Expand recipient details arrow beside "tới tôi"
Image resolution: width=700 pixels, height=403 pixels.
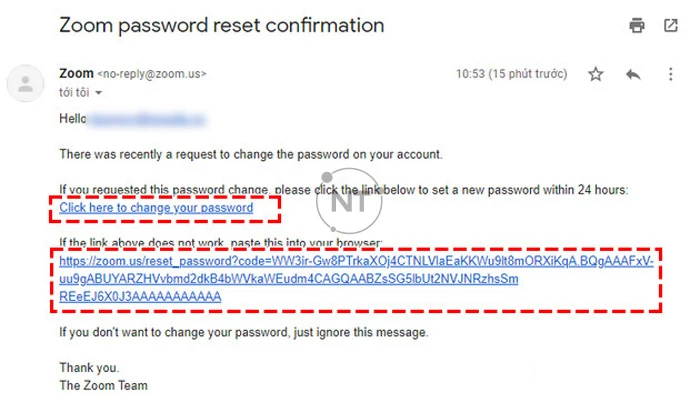click(99, 93)
